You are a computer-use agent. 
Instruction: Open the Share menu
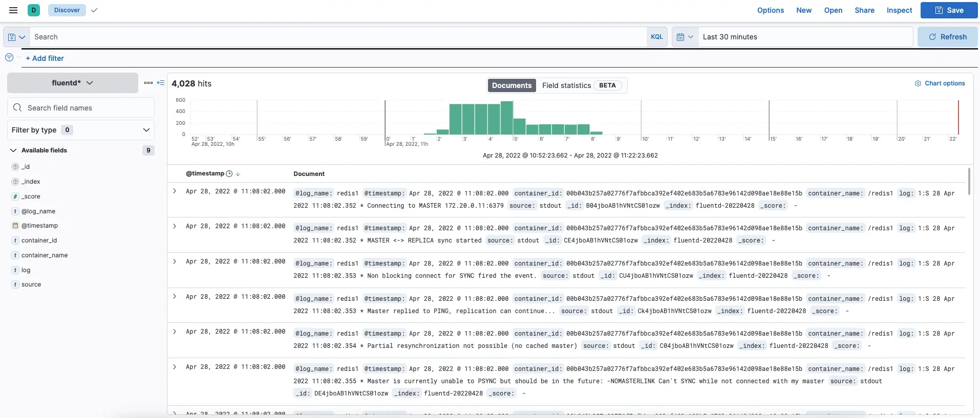(x=864, y=10)
